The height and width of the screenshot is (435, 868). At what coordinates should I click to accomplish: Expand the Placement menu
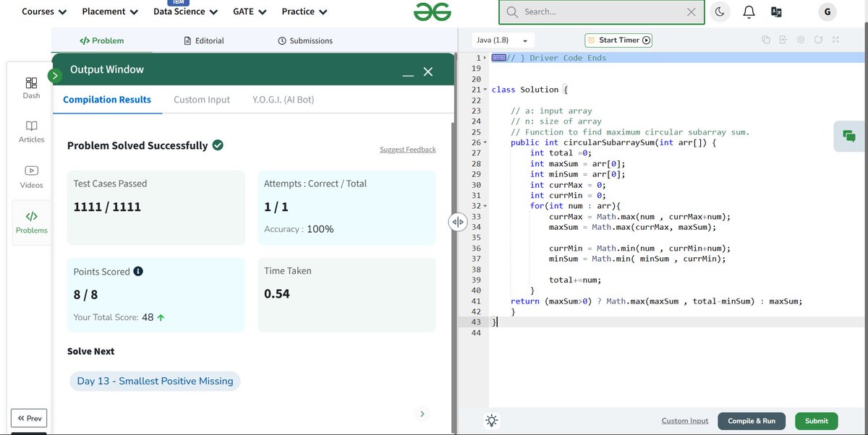point(111,12)
